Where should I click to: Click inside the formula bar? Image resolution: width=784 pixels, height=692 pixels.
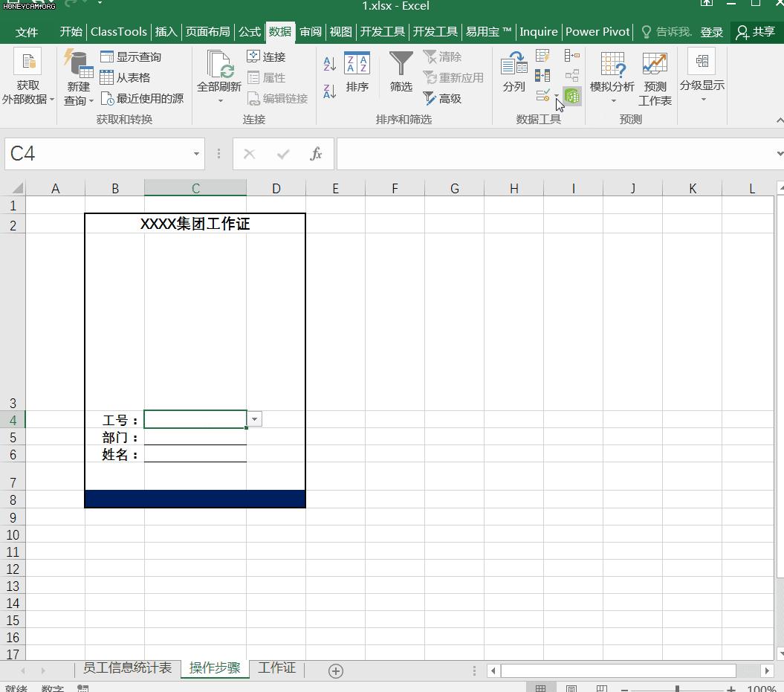pyautogui.click(x=555, y=154)
